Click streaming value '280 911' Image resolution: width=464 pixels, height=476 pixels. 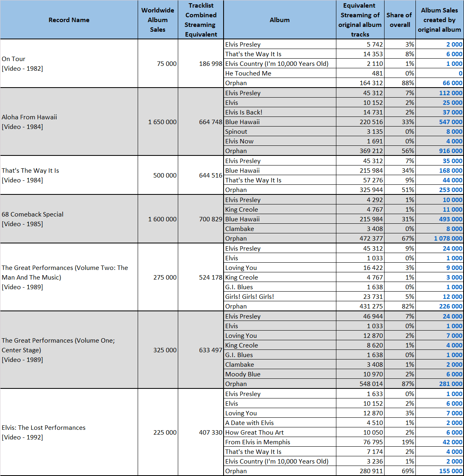371,471
